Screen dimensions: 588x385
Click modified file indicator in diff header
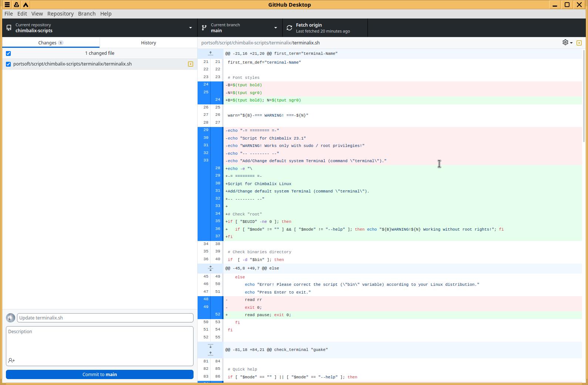coord(579,43)
